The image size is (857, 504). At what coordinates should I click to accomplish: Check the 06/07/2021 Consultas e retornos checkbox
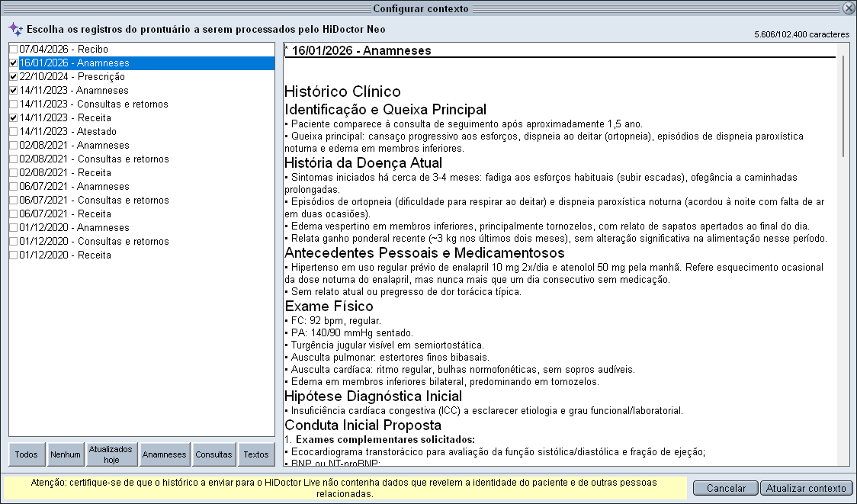click(x=14, y=200)
